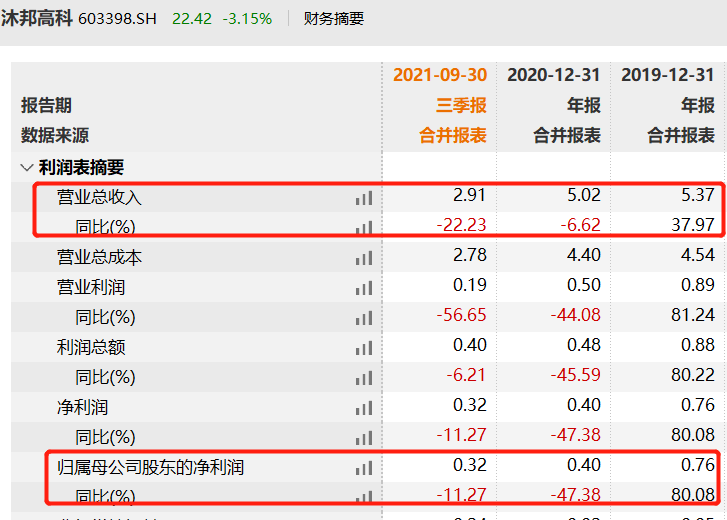Select the 2021-09-30 report period column

click(x=440, y=75)
